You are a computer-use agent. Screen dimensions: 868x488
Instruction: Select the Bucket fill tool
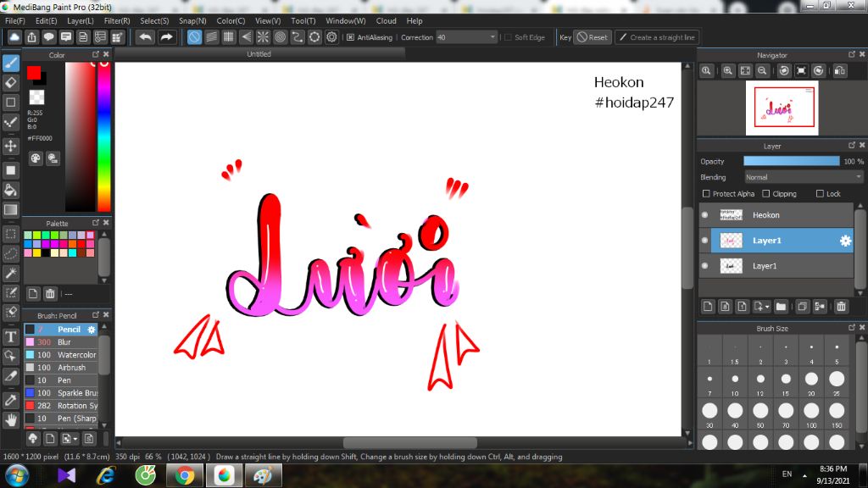coord(10,191)
